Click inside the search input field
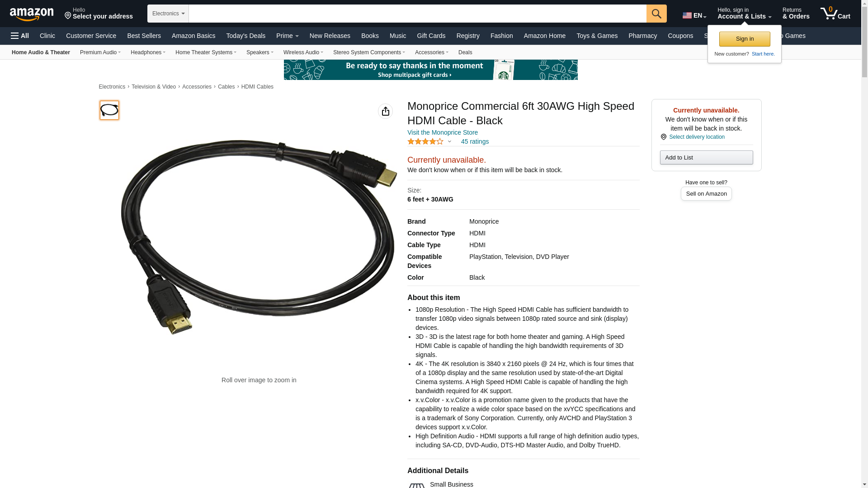The height and width of the screenshot is (488, 868). 418,14
